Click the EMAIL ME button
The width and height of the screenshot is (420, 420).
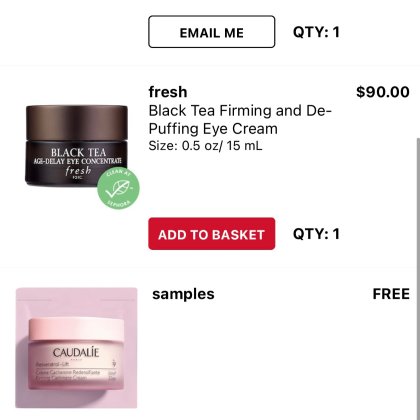pos(212,32)
